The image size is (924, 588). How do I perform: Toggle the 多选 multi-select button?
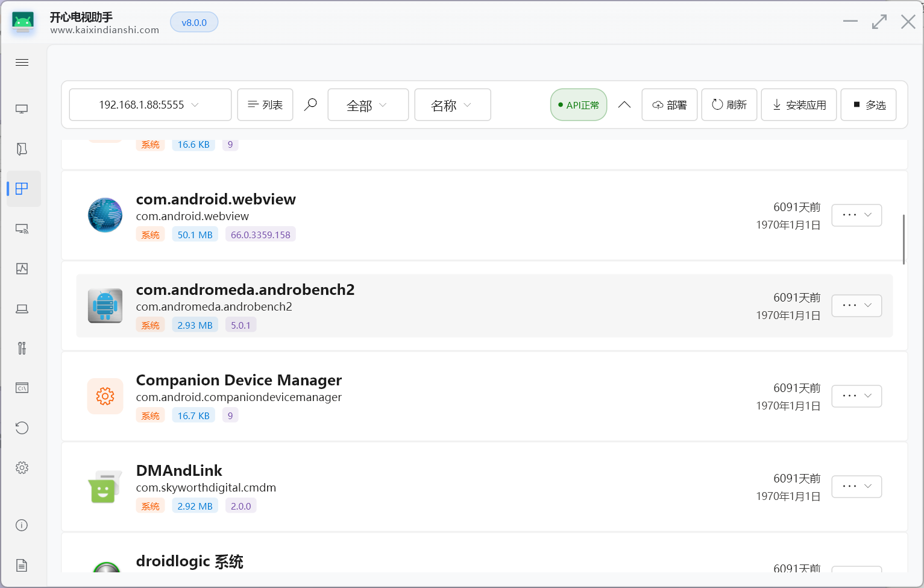(869, 105)
